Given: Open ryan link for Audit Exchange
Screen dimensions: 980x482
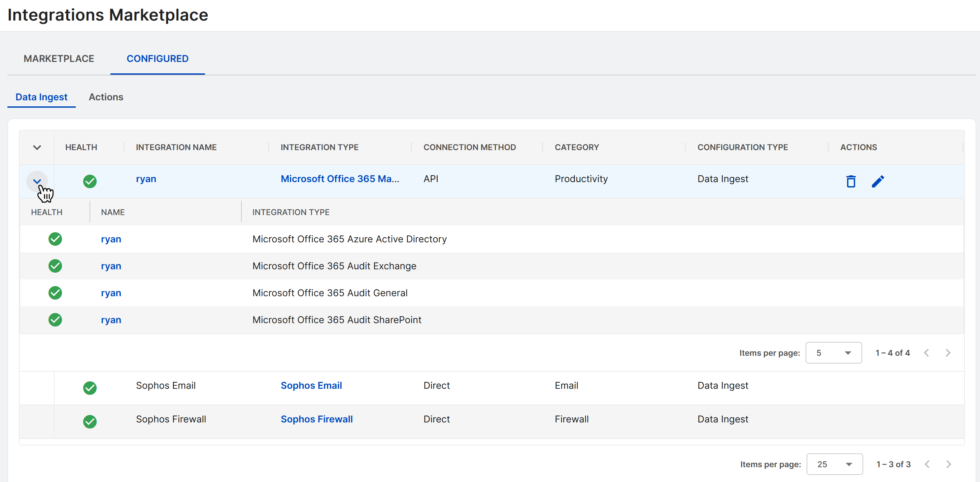Looking at the screenshot, I should coord(111,266).
